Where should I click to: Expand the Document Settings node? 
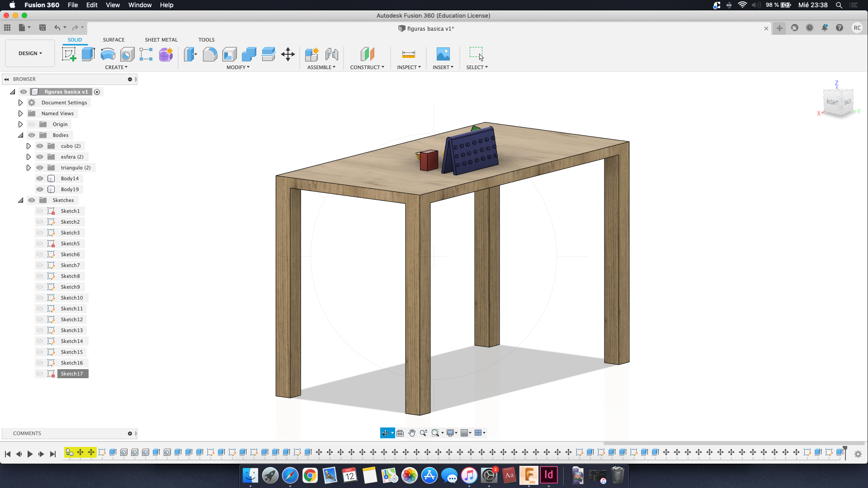pos(21,103)
